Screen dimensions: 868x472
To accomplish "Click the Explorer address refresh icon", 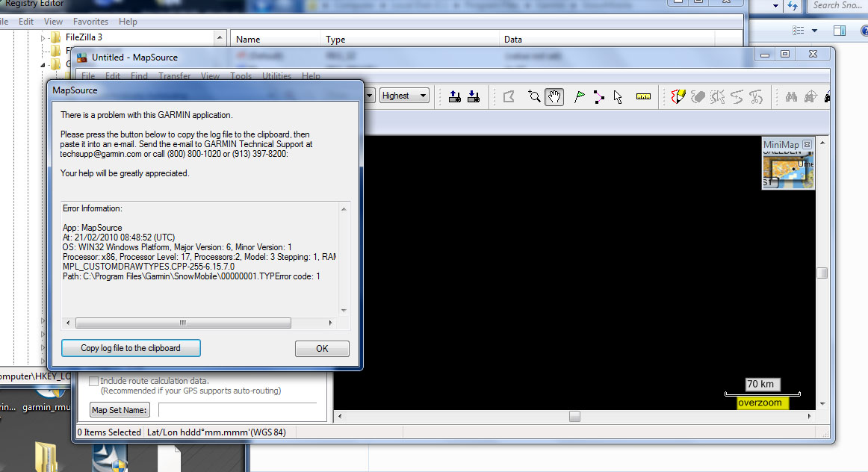I will pyautogui.click(x=793, y=6).
